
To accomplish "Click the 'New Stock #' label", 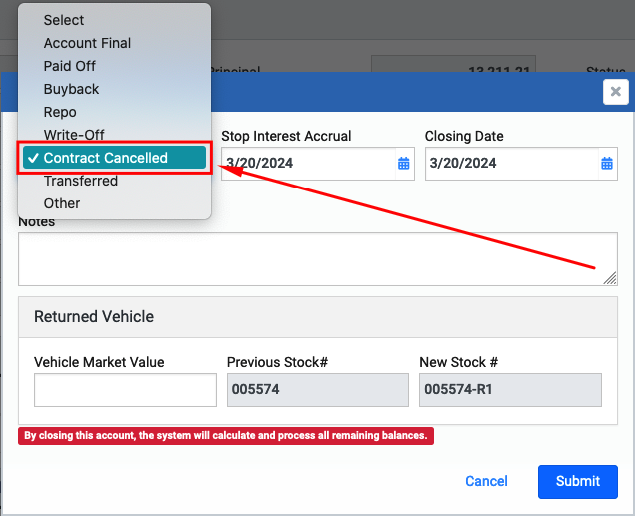I will pyautogui.click(x=458, y=362).
